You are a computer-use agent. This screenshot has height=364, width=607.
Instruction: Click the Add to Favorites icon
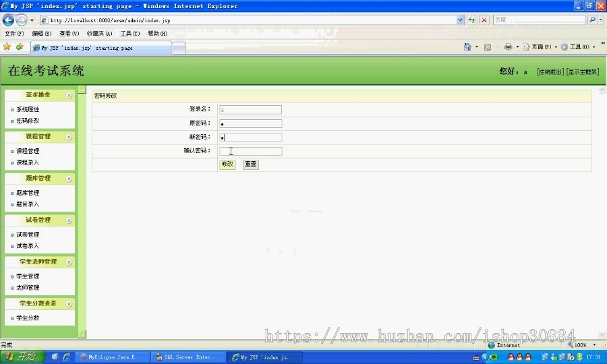20,47
